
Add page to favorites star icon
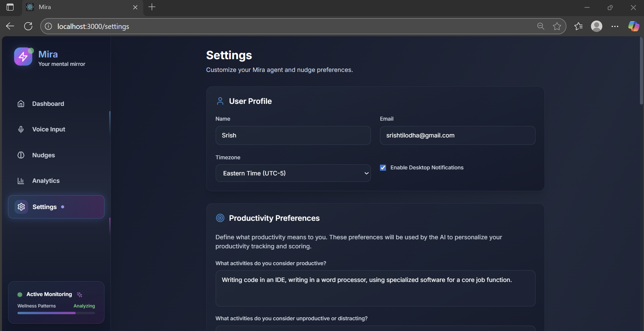click(x=557, y=26)
